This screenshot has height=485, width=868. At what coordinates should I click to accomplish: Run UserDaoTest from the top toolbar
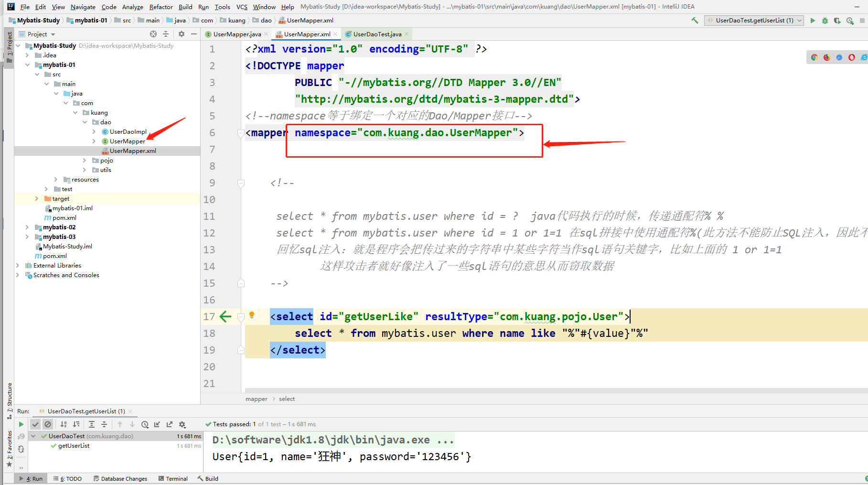pyautogui.click(x=813, y=21)
